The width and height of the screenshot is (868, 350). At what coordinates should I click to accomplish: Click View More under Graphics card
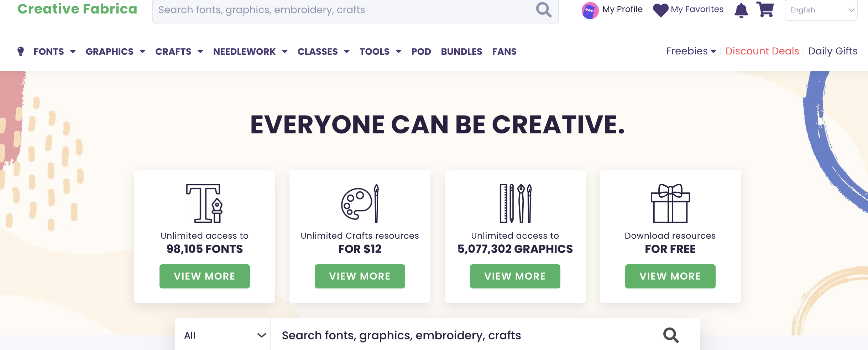(x=515, y=276)
